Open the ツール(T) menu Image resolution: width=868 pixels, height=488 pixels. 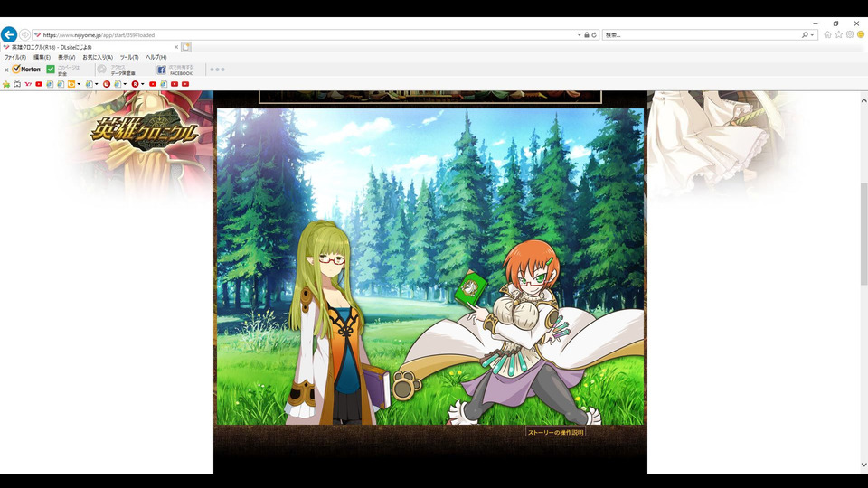tap(129, 57)
